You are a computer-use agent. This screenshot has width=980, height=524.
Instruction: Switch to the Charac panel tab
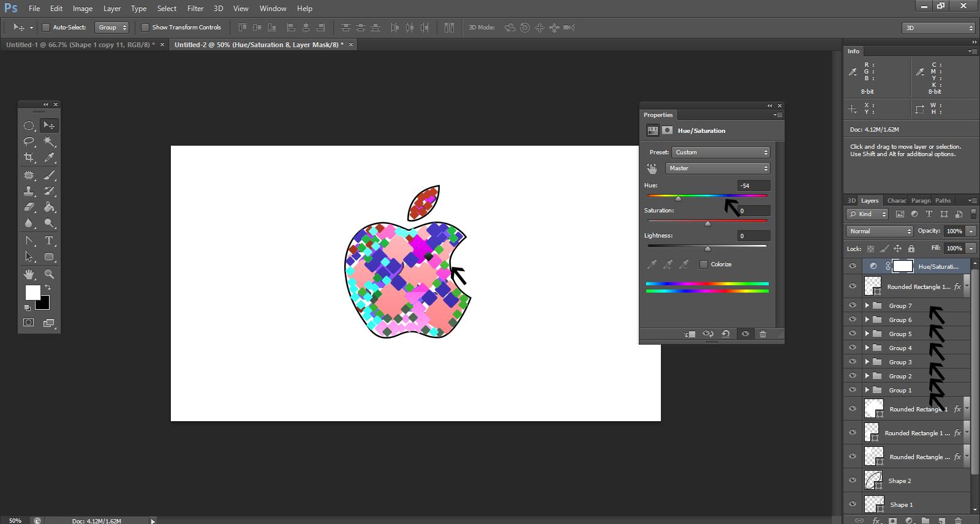pyautogui.click(x=897, y=201)
